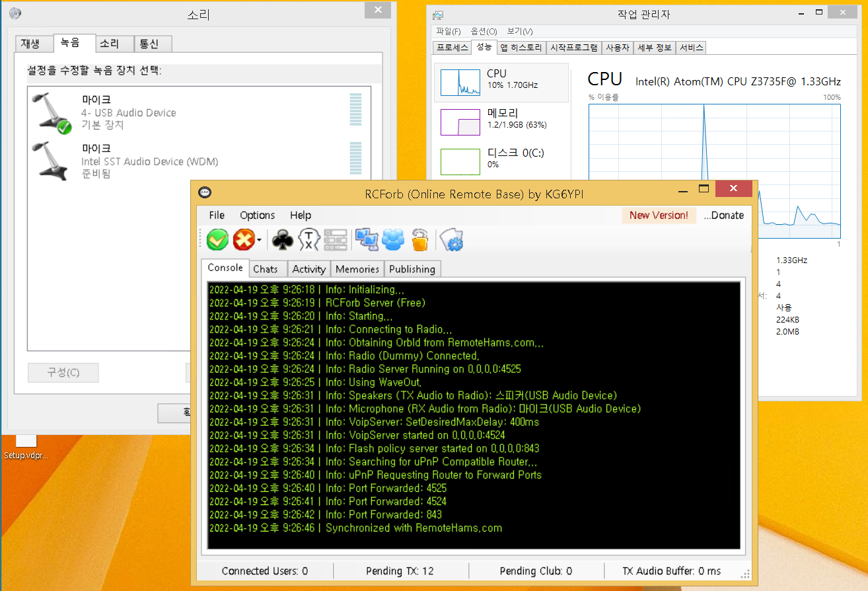868x591 pixels.
Task: Click the New Version! button
Action: point(659,215)
